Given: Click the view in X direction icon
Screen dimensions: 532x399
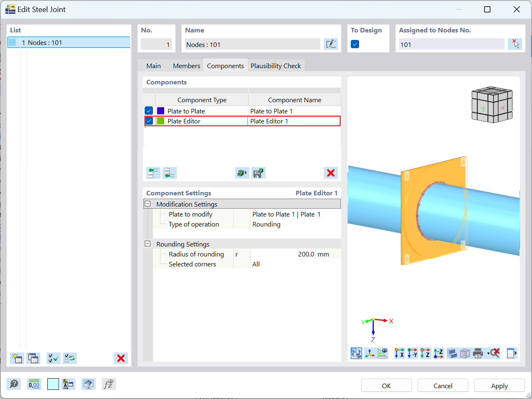Looking at the screenshot, I should click(399, 353).
